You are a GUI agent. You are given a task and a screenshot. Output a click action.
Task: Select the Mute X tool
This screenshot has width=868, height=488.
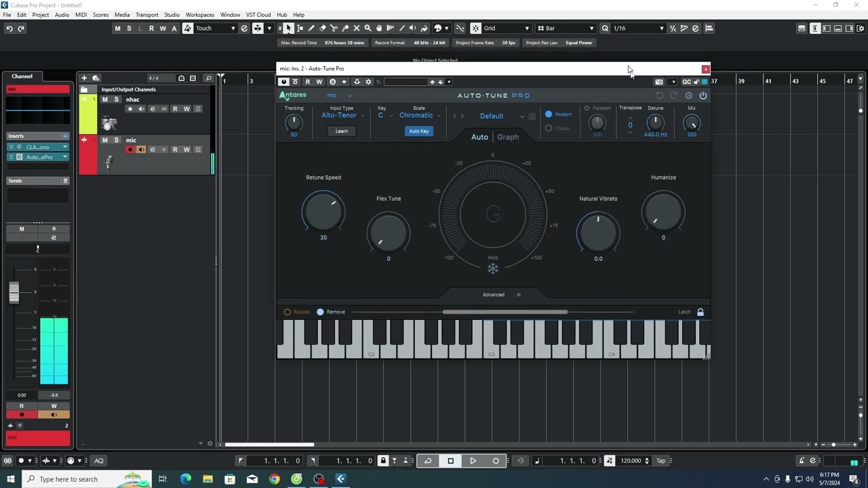pyautogui.click(x=357, y=28)
